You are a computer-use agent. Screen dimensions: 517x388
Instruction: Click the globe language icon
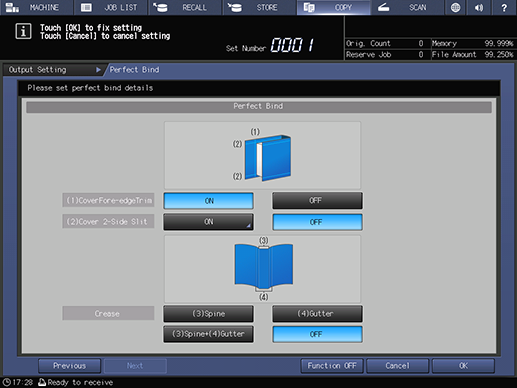(455, 7)
